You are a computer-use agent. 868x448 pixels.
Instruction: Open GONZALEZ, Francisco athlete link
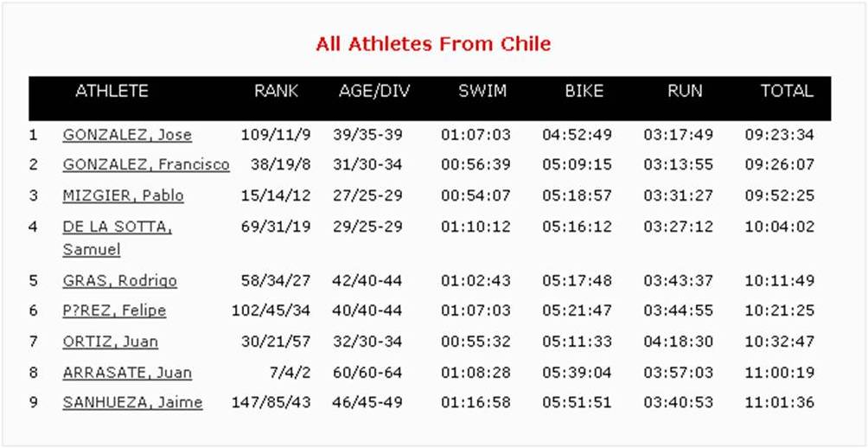click(146, 165)
